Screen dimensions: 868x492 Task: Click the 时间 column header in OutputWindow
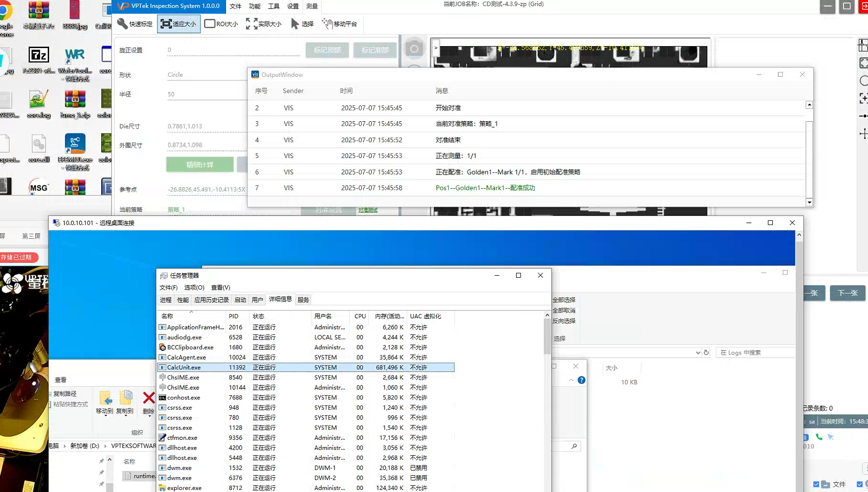346,91
